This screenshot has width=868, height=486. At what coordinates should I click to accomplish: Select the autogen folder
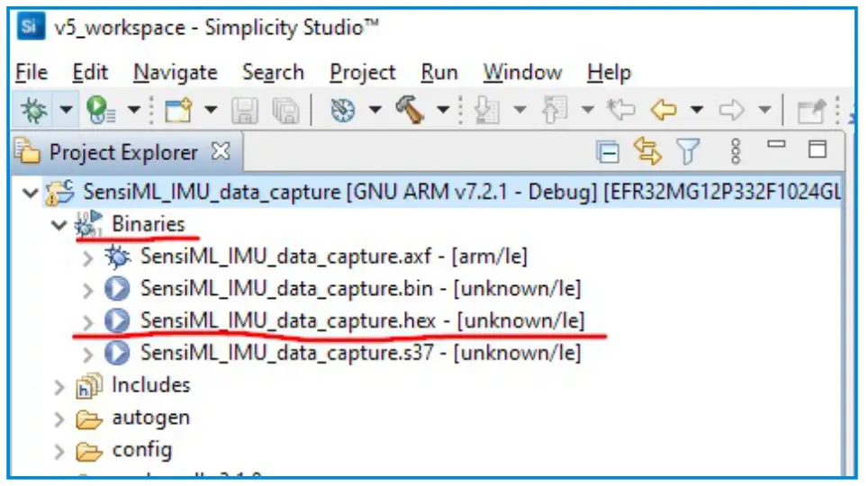(150, 418)
